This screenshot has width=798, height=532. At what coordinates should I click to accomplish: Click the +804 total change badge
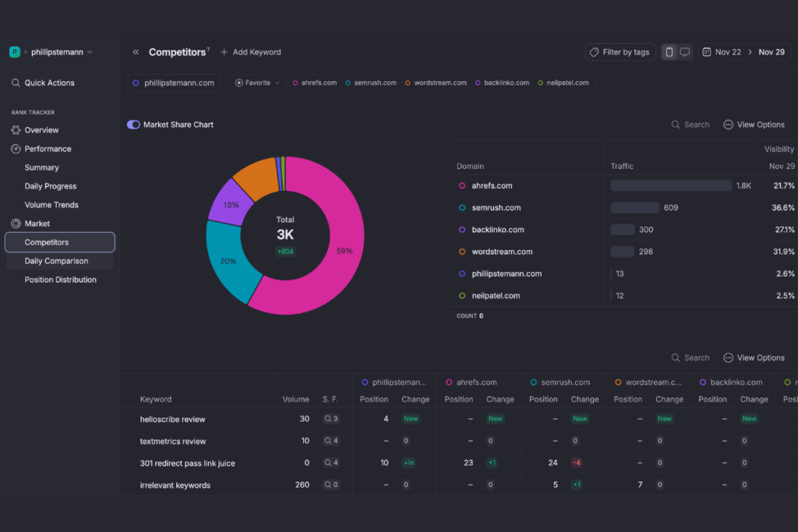[285, 252]
